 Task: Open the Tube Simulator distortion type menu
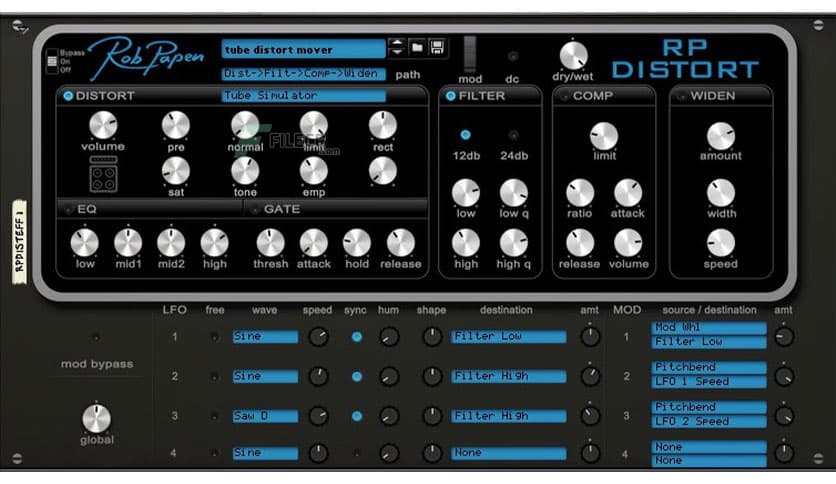click(303, 95)
